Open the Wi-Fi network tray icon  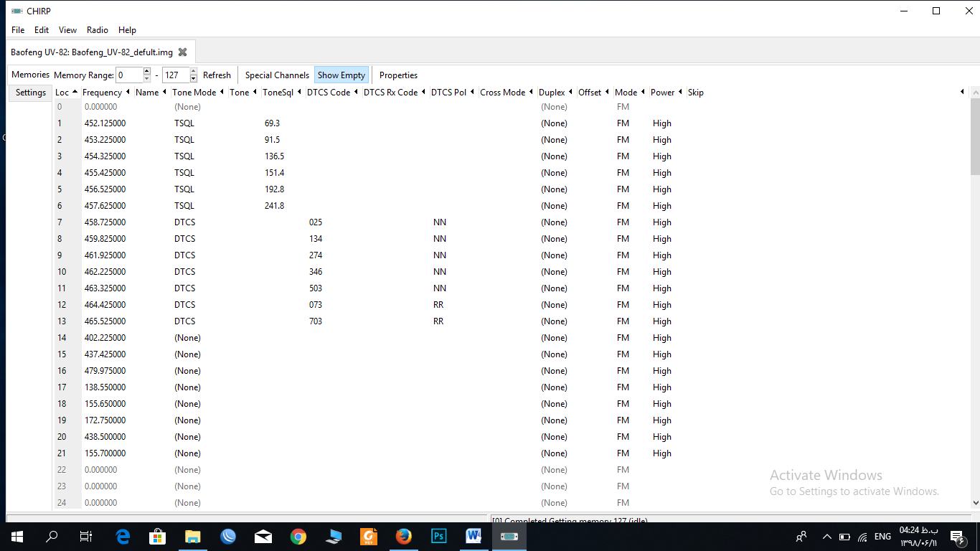click(862, 537)
